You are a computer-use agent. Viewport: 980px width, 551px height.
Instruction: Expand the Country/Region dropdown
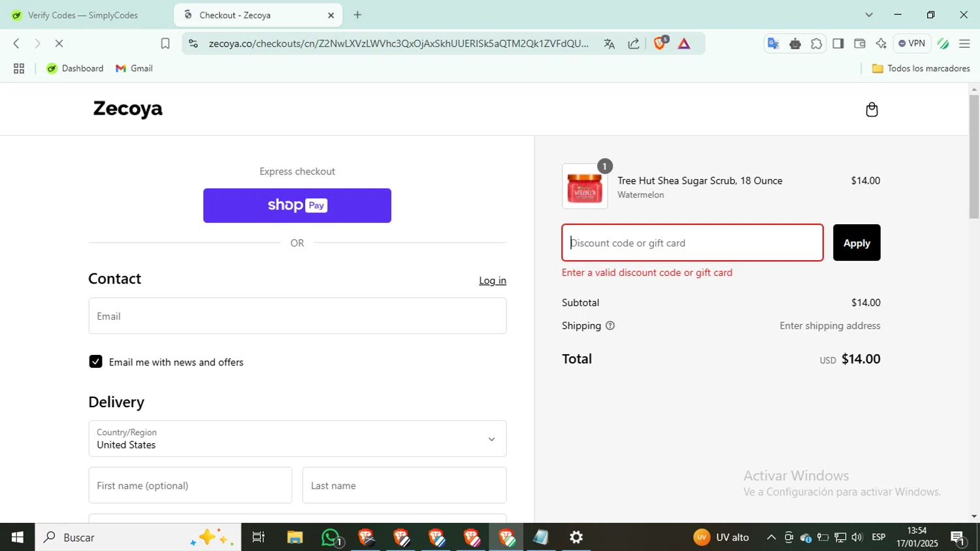pos(297,439)
